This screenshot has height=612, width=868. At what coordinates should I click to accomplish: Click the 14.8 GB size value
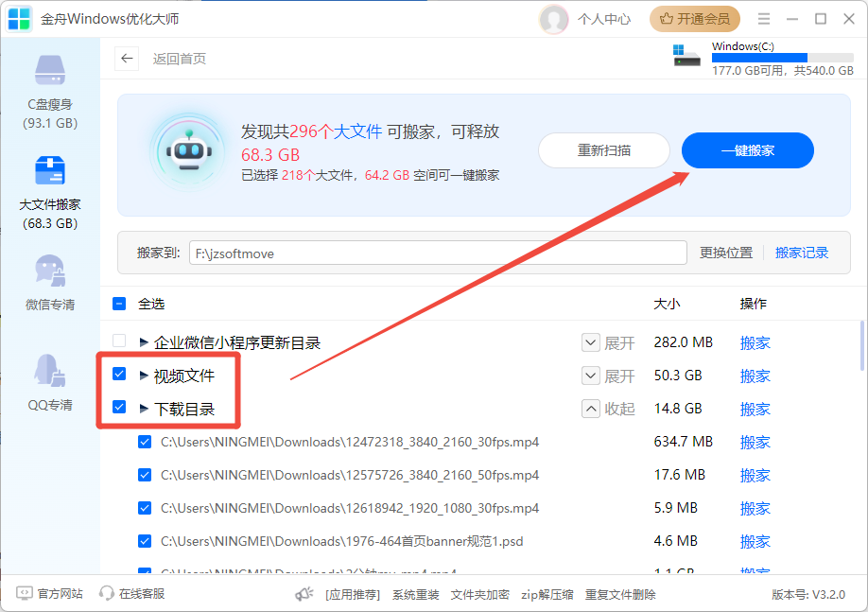click(x=678, y=409)
